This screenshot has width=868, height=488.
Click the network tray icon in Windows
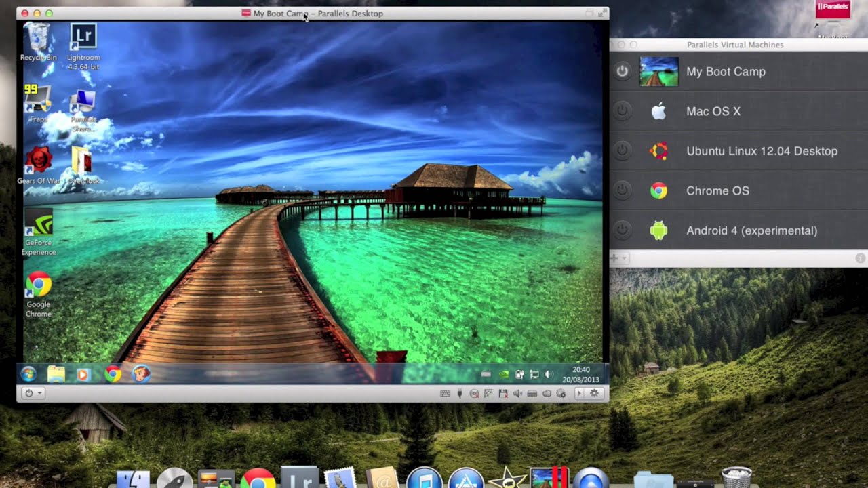tap(534, 374)
